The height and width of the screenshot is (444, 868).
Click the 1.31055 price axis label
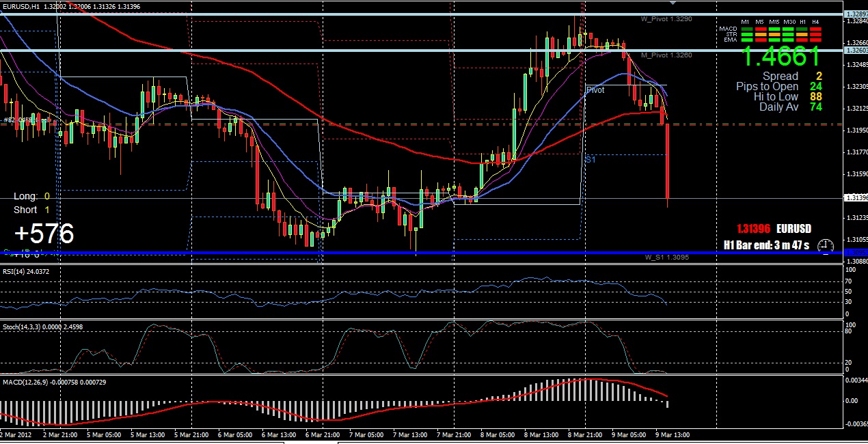pos(856,240)
